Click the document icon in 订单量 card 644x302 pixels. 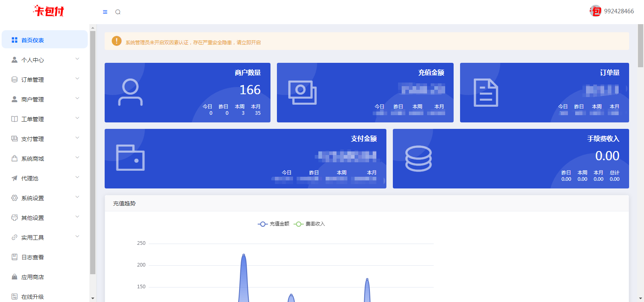click(x=486, y=93)
